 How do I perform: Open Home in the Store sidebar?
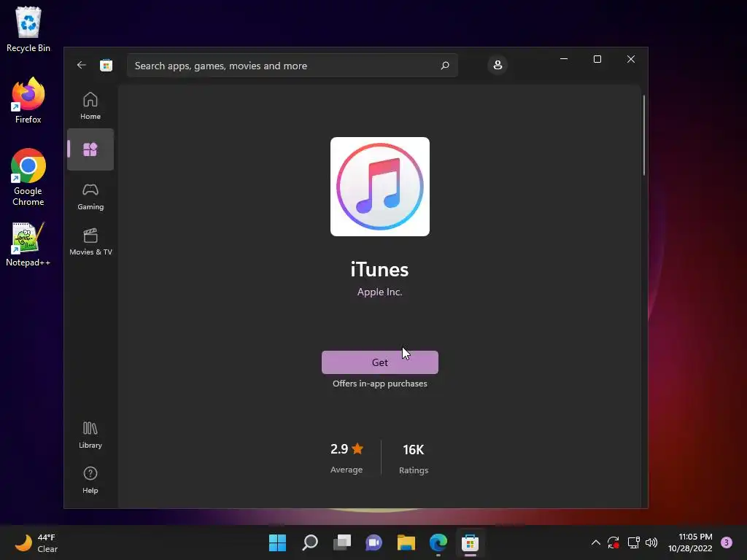90,106
